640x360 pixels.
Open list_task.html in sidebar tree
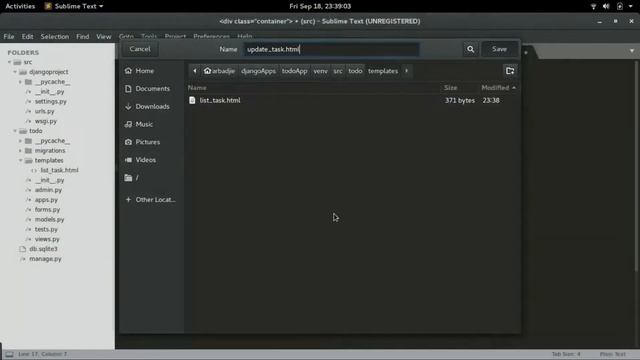click(60, 170)
